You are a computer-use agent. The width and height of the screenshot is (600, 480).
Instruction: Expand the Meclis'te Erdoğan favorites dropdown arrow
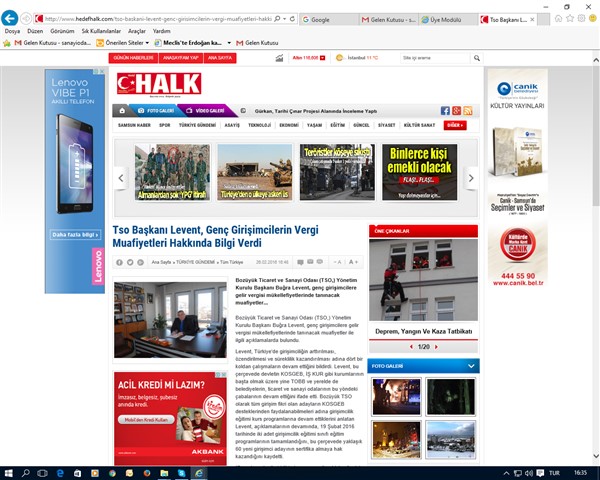(x=229, y=43)
